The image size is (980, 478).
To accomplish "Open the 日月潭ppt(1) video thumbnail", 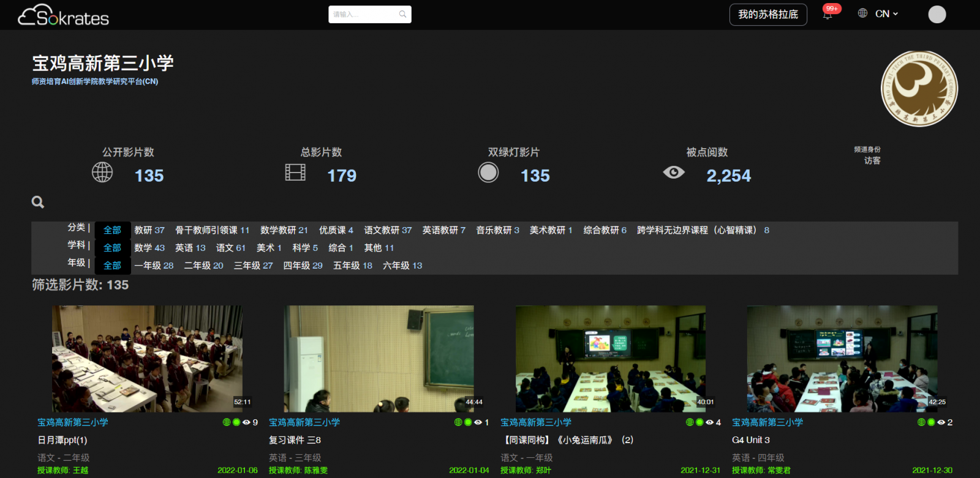I will (147, 359).
